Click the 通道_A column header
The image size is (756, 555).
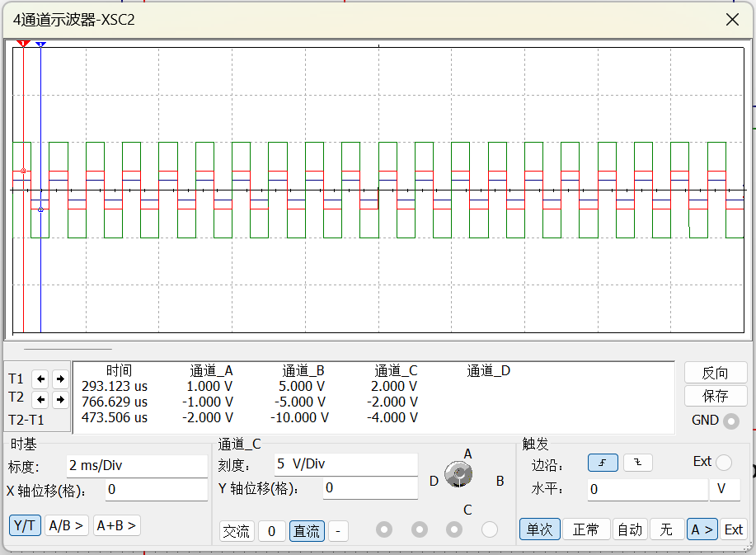[211, 371]
